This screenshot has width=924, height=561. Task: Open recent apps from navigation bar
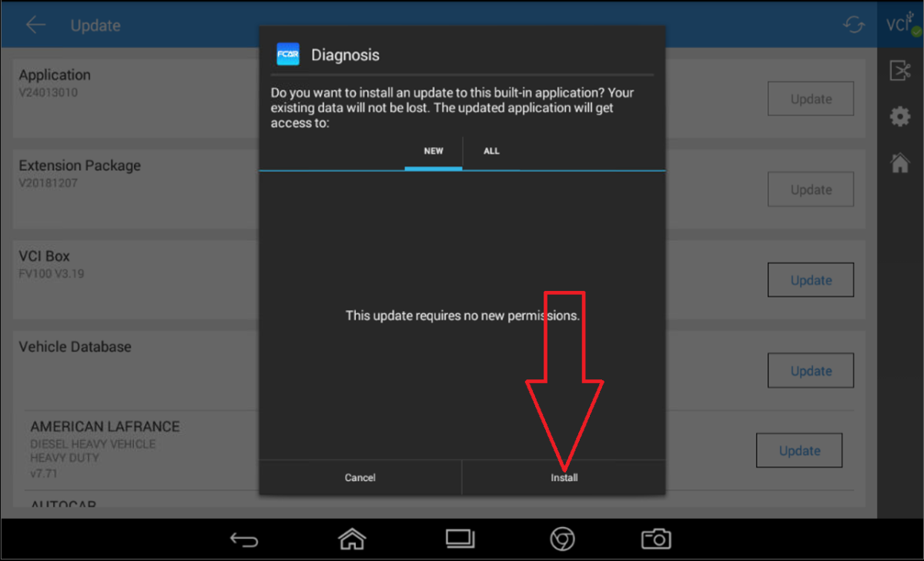[x=460, y=539]
